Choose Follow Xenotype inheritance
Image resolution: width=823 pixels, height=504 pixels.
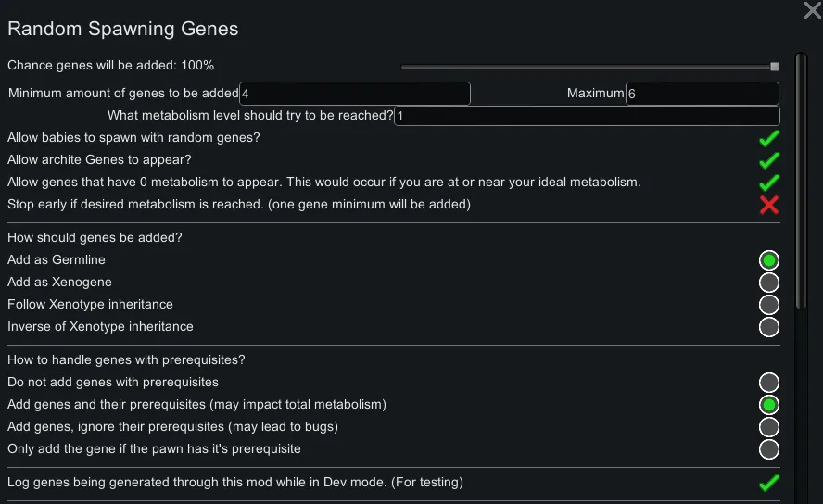pos(768,305)
